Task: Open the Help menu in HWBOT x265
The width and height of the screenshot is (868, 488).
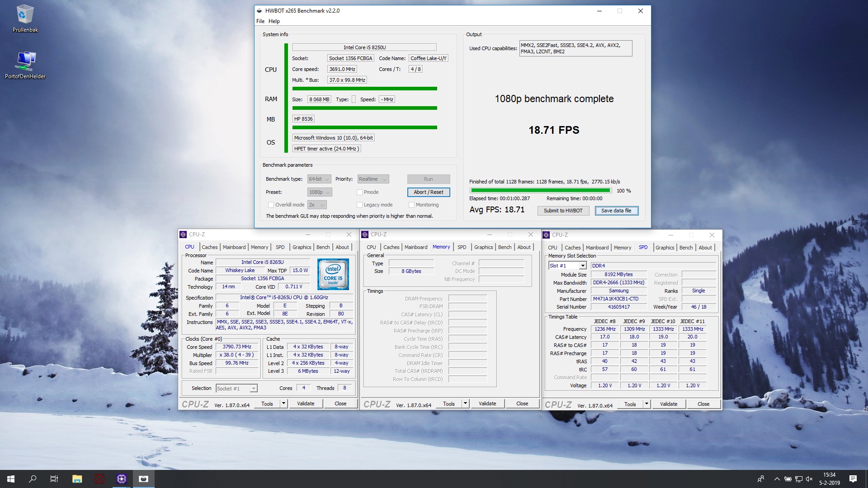Action: coord(274,21)
